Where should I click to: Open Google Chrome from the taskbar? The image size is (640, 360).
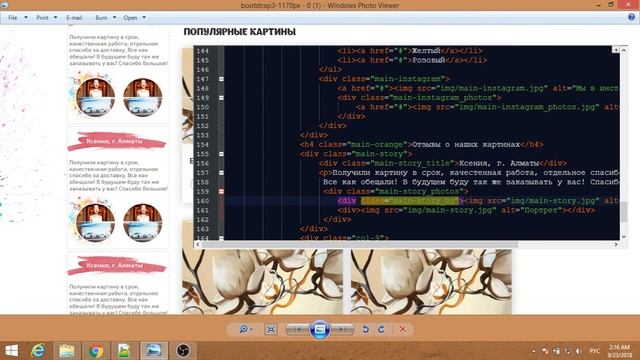[96, 351]
